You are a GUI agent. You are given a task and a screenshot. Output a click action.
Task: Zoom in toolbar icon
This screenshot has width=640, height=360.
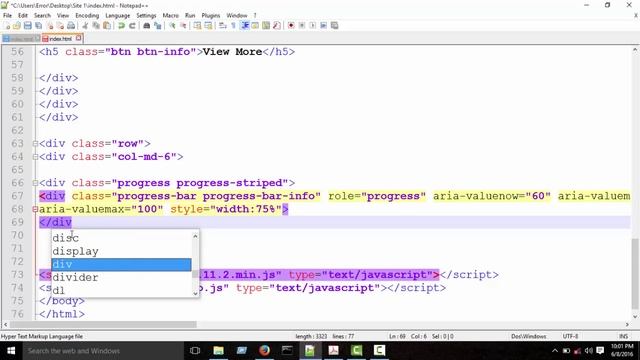click(x=172, y=26)
